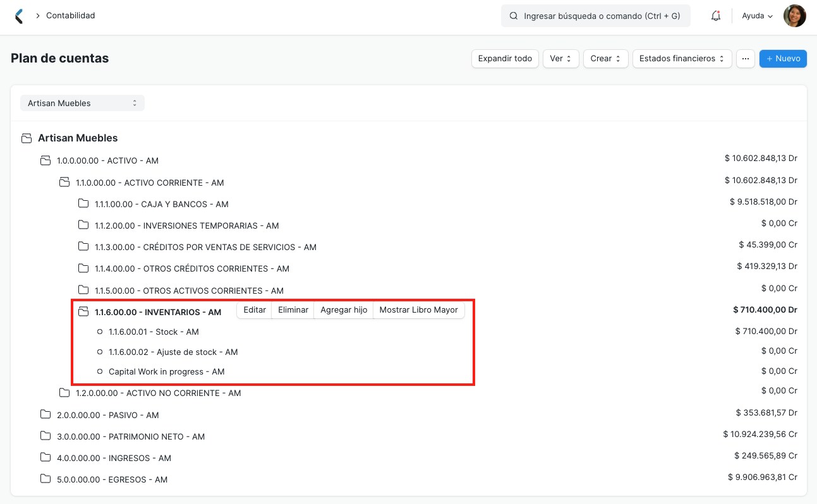Click balance $ 353.681,57 Dr
817x504 pixels.
click(x=766, y=412)
